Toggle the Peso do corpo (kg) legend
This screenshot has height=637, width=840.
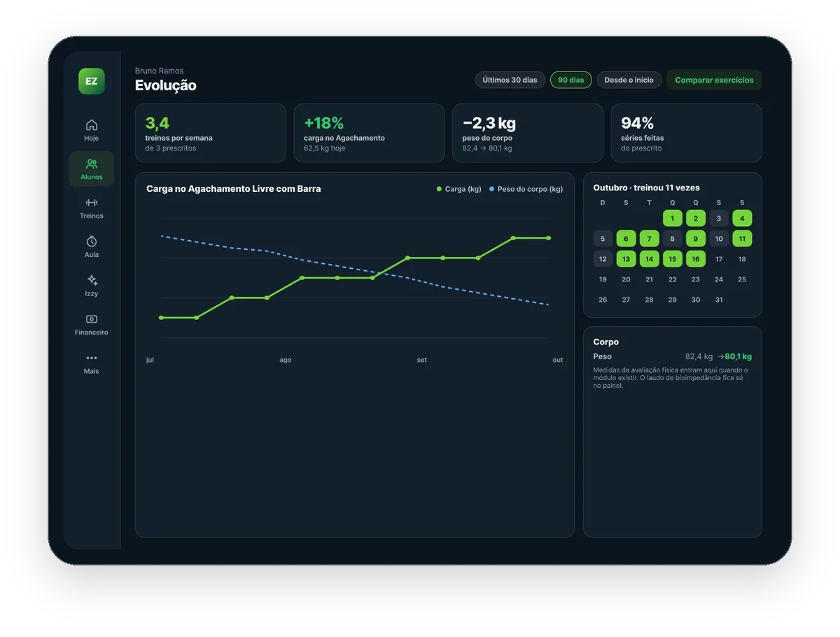(x=526, y=189)
